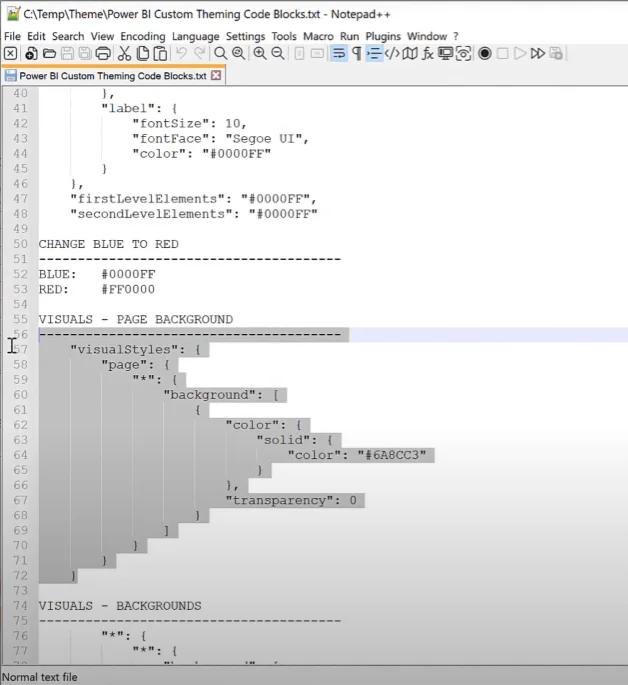Open the Plugins menu
The width and height of the screenshot is (628, 685).
point(383,36)
